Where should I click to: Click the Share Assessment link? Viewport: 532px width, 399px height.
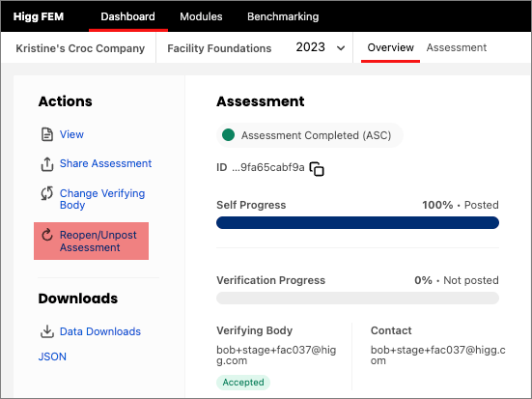105,163
